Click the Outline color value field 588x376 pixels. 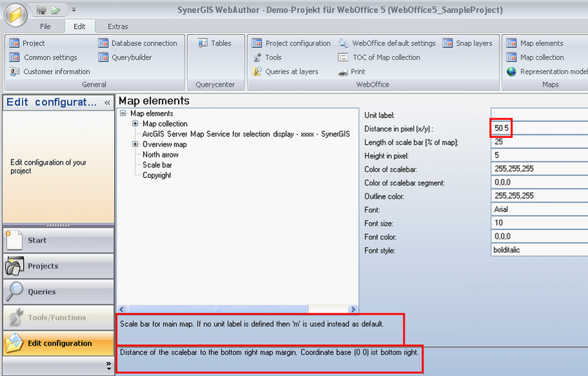(x=539, y=195)
